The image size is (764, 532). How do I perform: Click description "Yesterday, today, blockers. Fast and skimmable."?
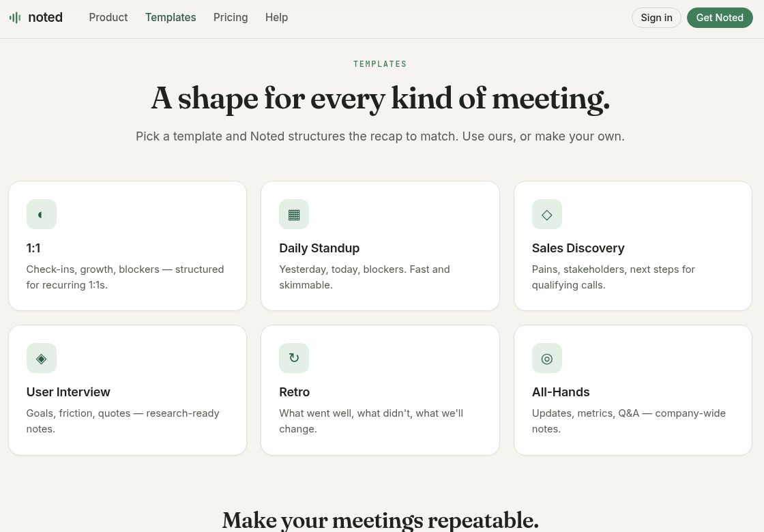coord(364,277)
